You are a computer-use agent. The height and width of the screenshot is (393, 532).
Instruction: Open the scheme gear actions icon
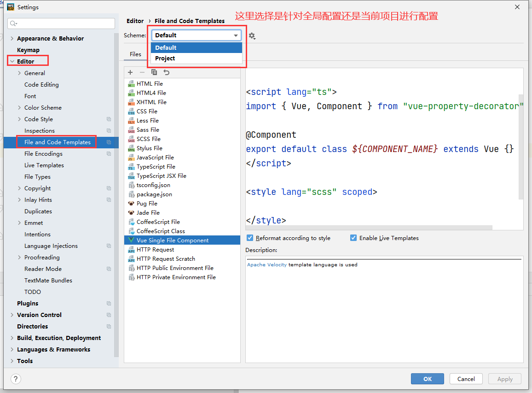pyautogui.click(x=252, y=35)
